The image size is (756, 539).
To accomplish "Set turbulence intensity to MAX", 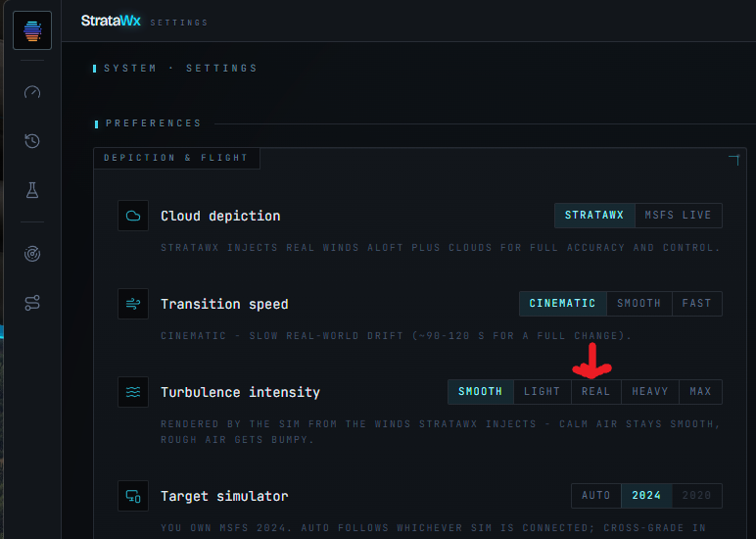I will point(700,392).
